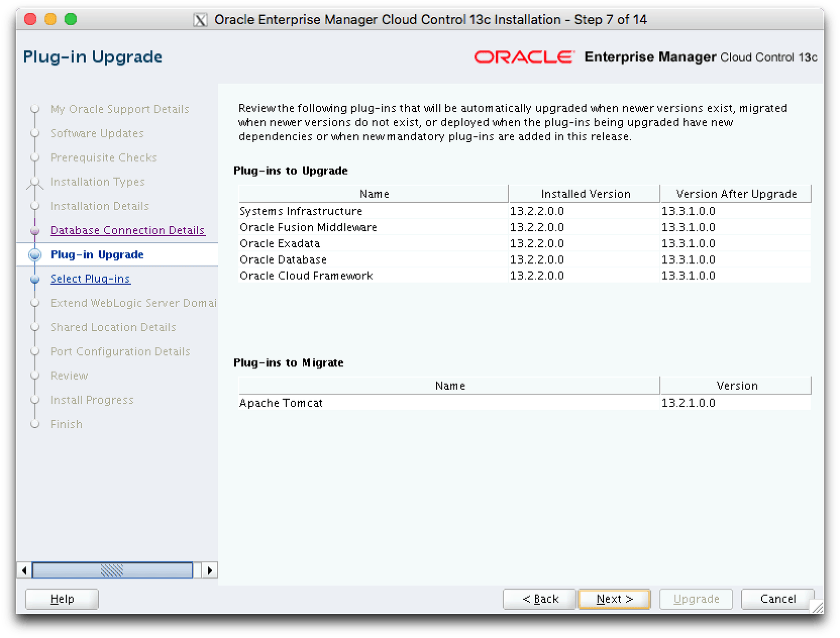Open Database Connection Details step link
The image size is (840, 638).
(128, 231)
